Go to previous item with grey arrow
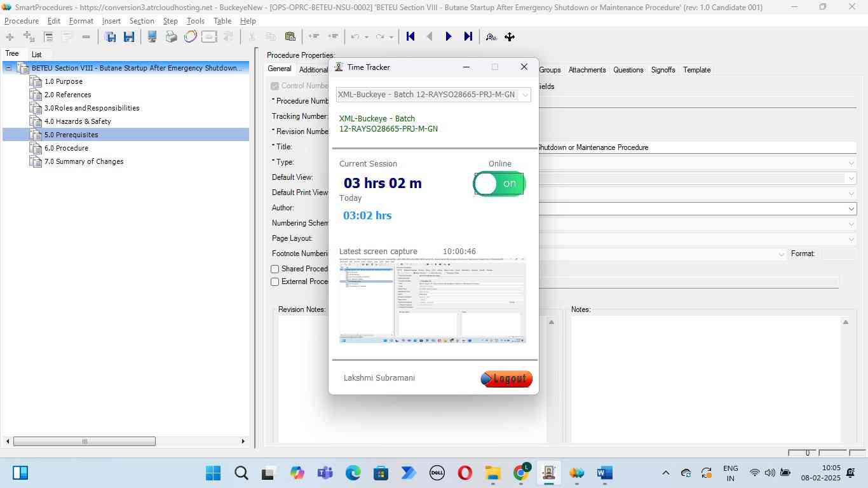This screenshot has height=488, width=868. click(430, 37)
